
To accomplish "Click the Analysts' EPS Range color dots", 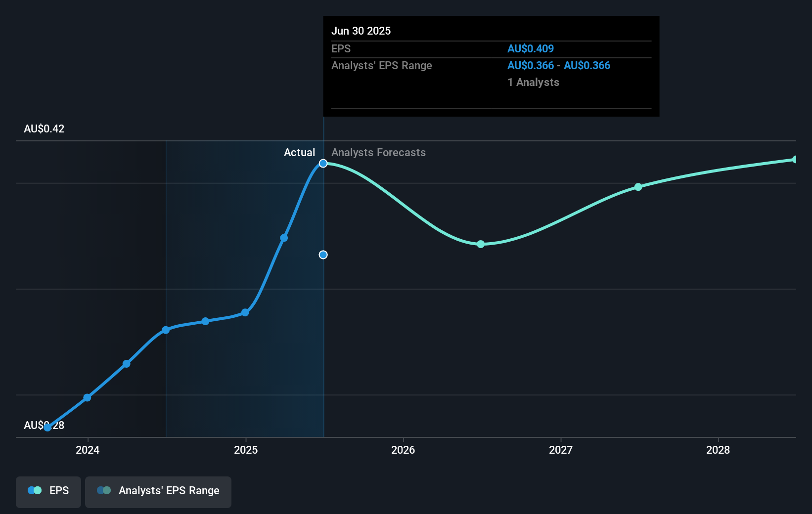I will pyautogui.click(x=104, y=490).
